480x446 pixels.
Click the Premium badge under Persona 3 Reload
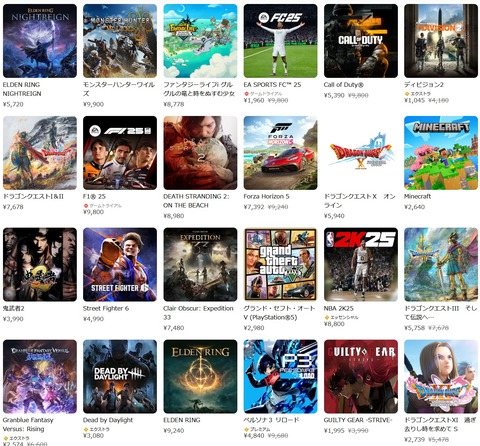coord(257,429)
